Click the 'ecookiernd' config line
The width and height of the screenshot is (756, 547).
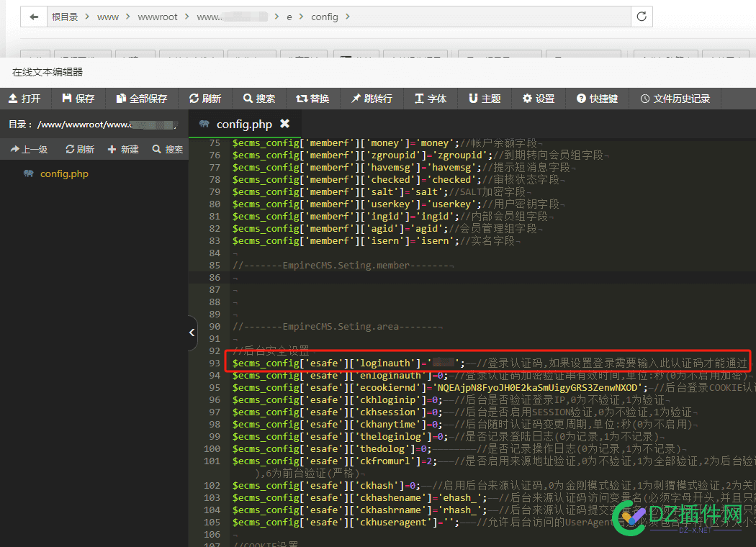[x=494, y=387]
